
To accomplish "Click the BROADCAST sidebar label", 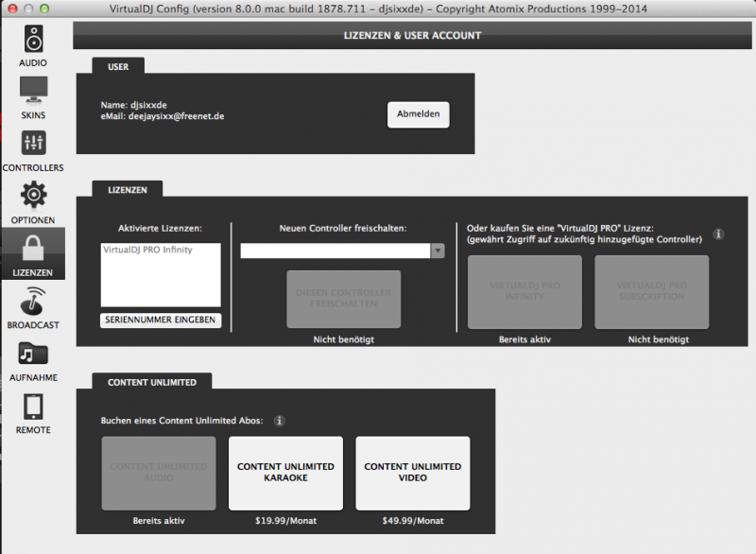I will tap(33, 325).
